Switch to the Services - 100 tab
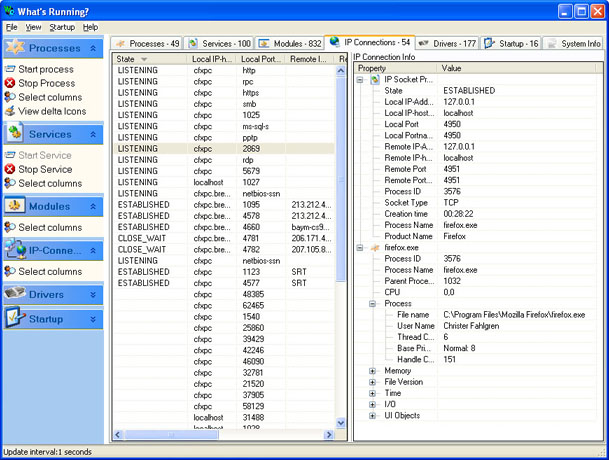This screenshot has width=609, height=460. [x=218, y=44]
